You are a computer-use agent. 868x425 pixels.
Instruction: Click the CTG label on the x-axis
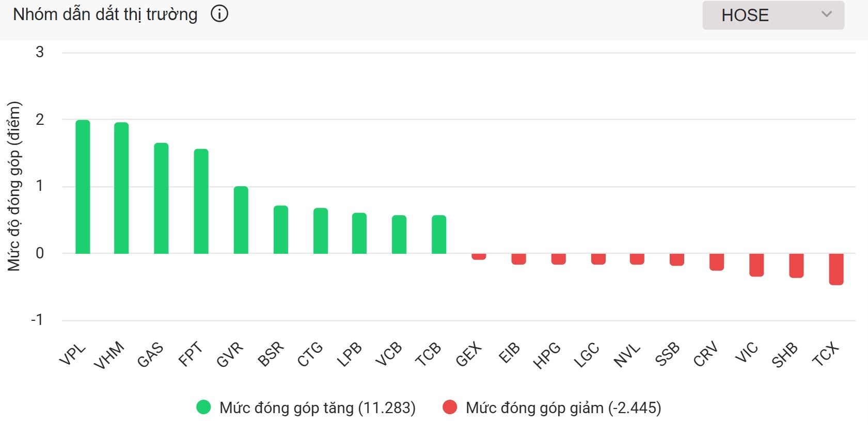coord(310,354)
